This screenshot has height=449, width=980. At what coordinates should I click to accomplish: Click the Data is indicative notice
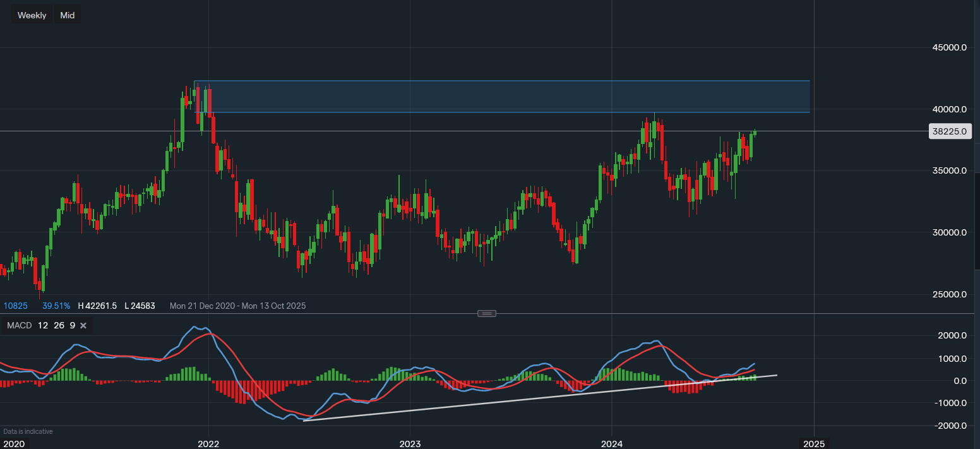pyautogui.click(x=28, y=431)
